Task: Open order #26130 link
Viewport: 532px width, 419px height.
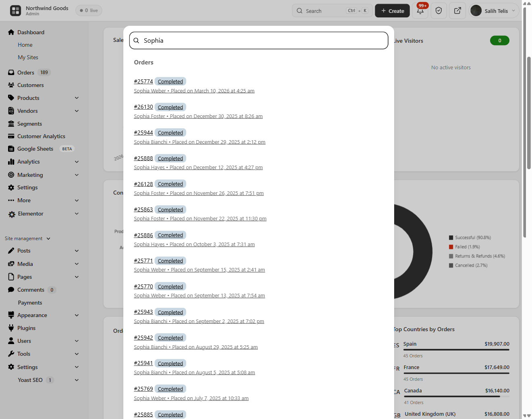Action: pos(143,107)
